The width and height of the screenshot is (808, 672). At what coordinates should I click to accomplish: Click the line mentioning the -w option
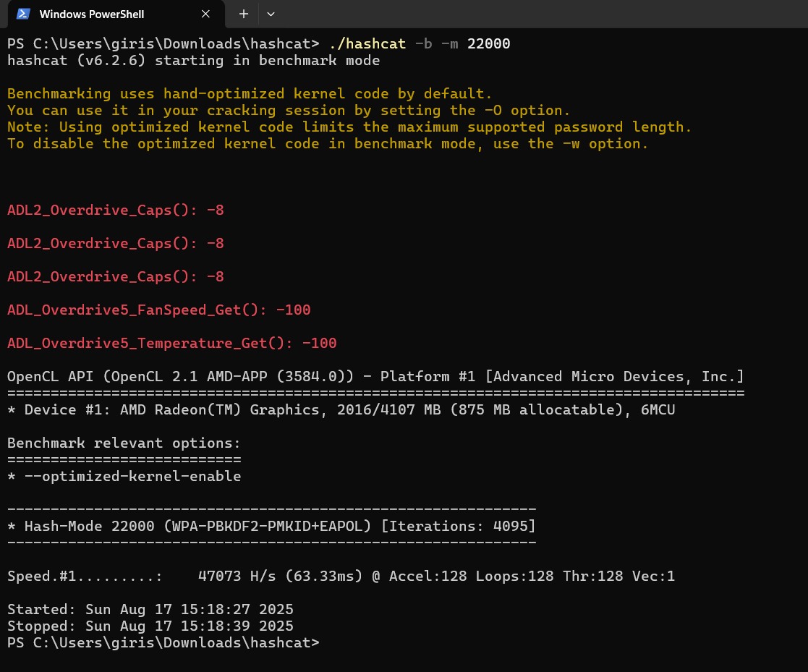328,144
